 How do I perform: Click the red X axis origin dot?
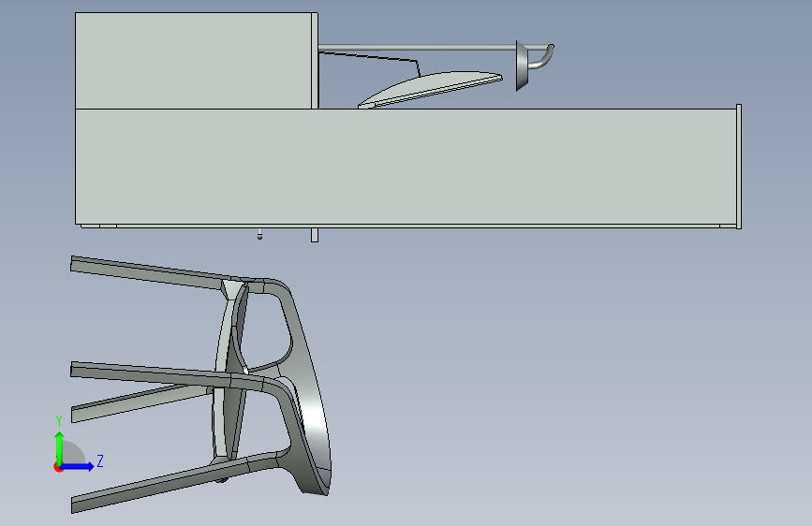click(58, 467)
